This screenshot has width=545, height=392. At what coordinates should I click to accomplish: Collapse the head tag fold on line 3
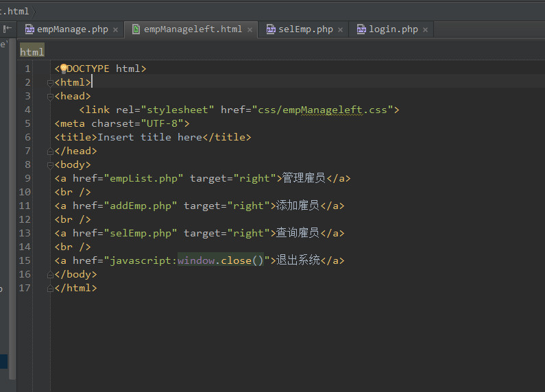coord(50,97)
